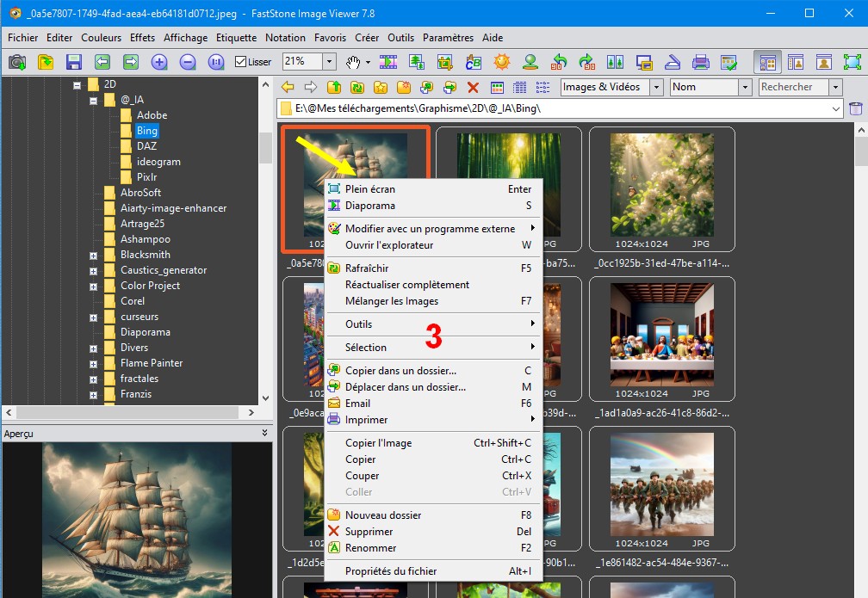868x598 pixels.
Task: Expand the Color Project folder node
Action: click(x=94, y=287)
